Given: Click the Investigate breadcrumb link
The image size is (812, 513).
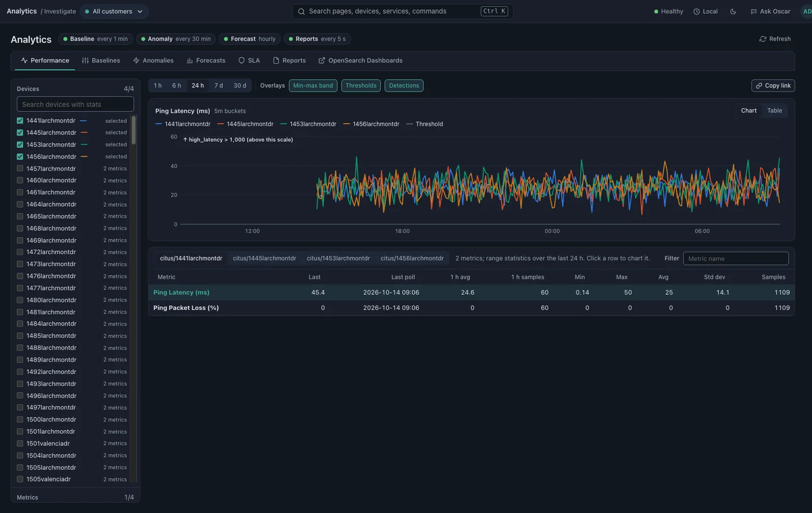Looking at the screenshot, I should (x=60, y=11).
